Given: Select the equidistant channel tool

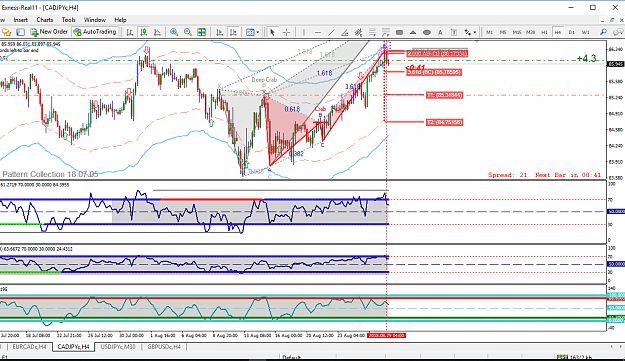Looking at the screenshot, I should coord(358,32).
